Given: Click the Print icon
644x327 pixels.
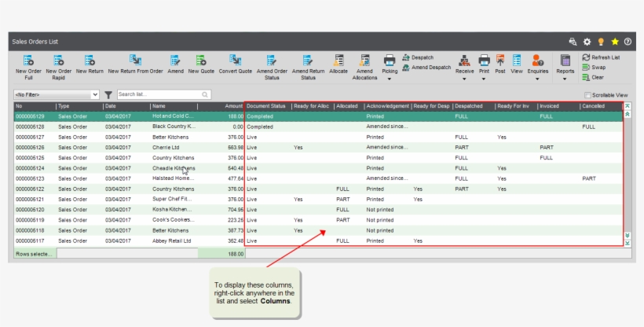Looking at the screenshot, I should (484, 61).
